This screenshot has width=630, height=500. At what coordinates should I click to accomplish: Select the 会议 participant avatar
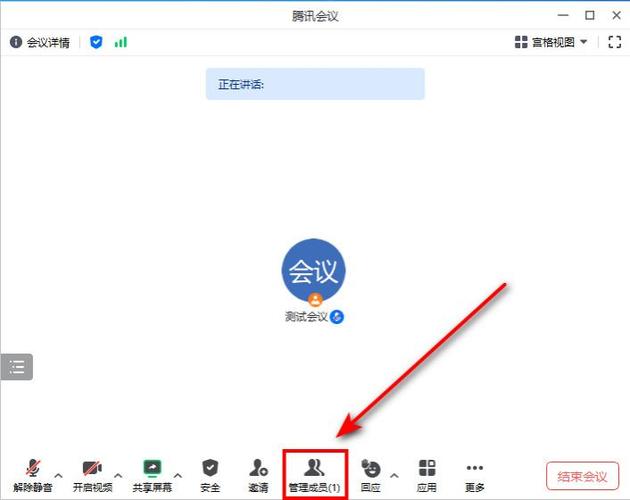click(313, 270)
